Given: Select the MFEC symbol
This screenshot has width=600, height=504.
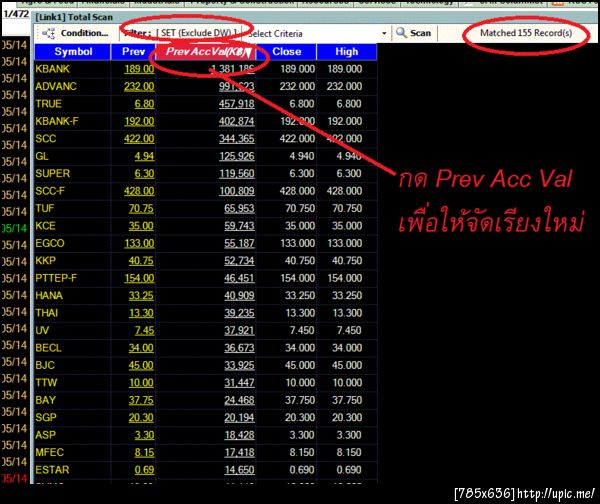Looking at the screenshot, I should [49, 452].
